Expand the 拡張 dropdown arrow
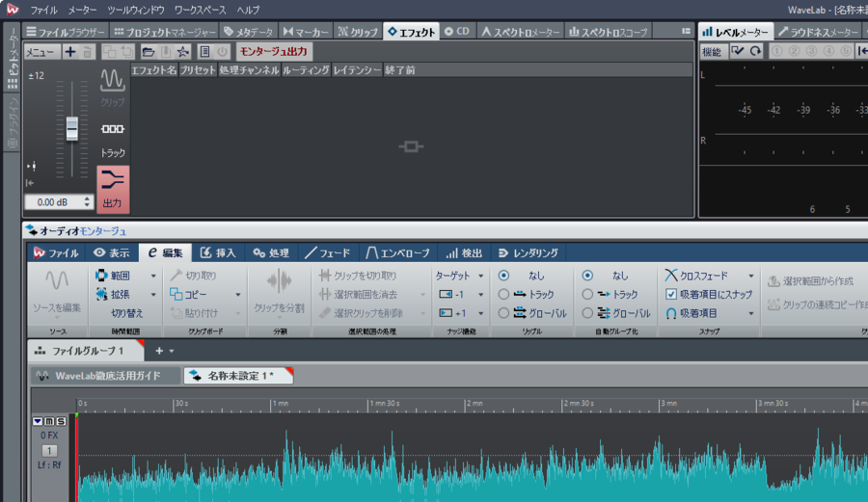 153,294
